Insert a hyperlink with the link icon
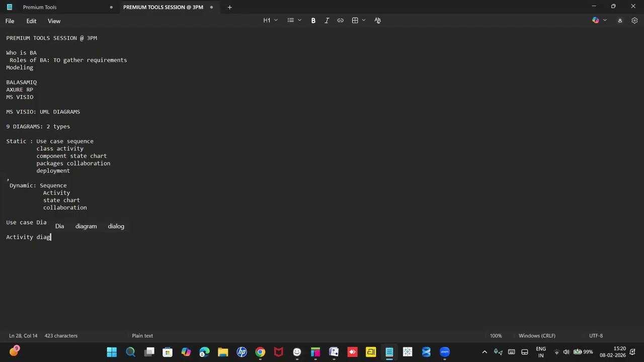 340,21
